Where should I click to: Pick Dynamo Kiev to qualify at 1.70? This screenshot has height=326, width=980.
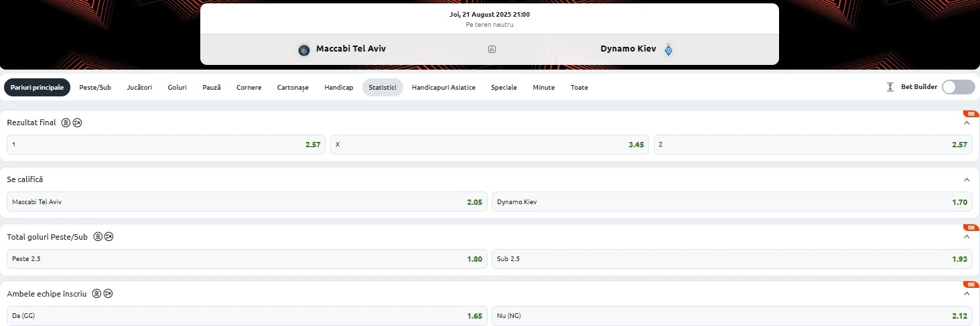pyautogui.click(x=732, y=201)
